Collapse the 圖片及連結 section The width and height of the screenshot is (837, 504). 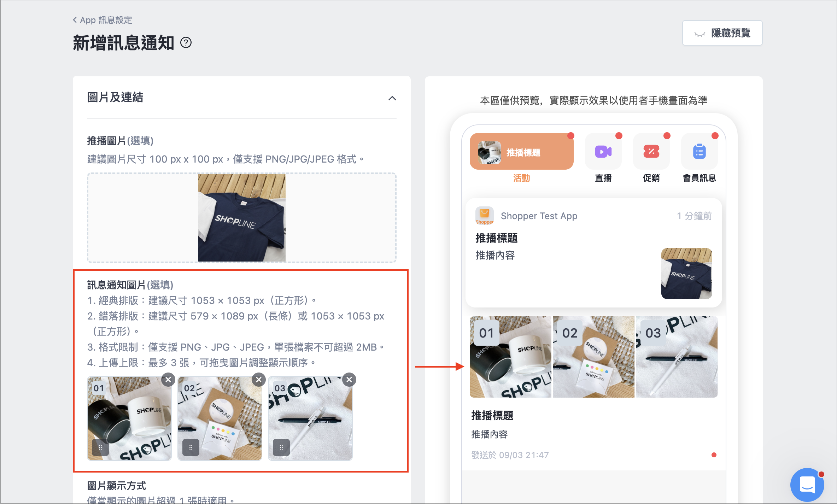[x=392, y=98]
